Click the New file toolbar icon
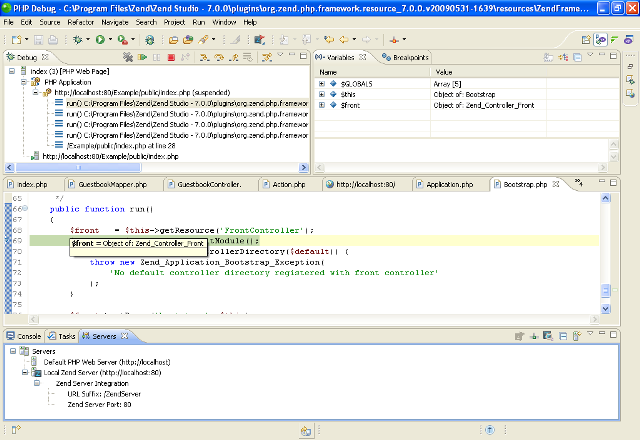 [16, 40]
